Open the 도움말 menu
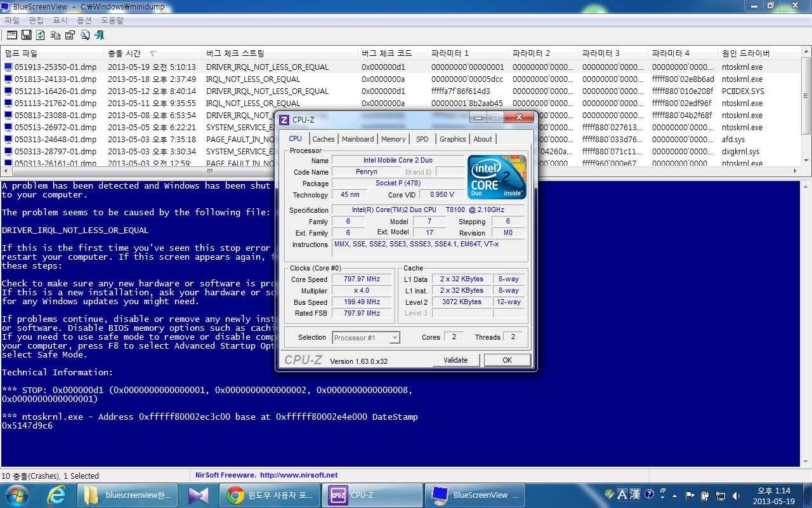 click(x=112, y=20)
